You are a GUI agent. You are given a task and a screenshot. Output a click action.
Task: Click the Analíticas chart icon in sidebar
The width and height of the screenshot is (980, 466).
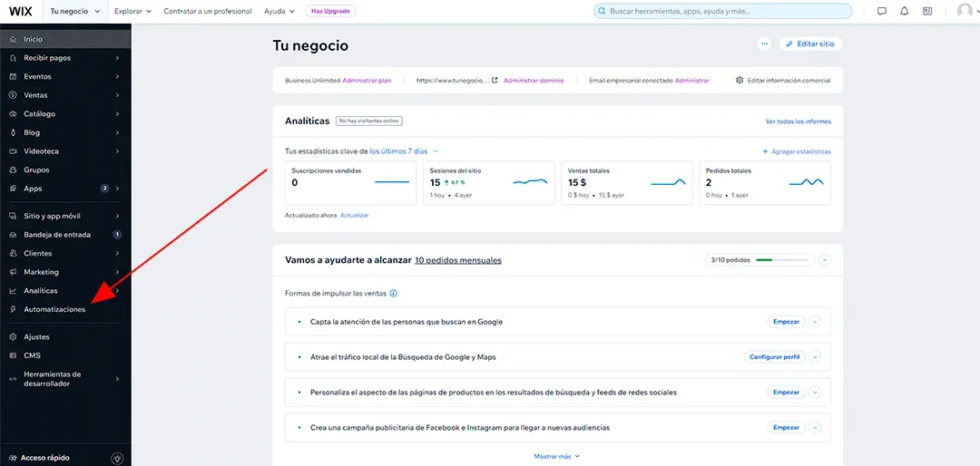coord(13,291)
